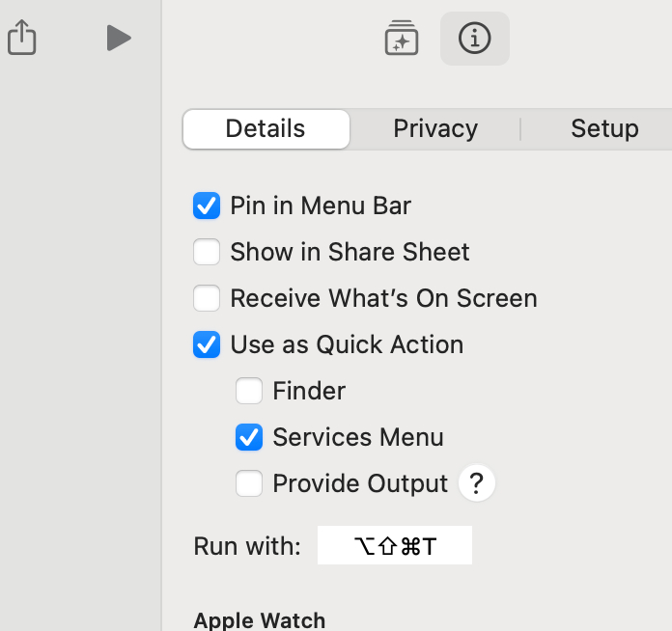Image resolution: width=672 pixels, height=631 pixels.
Task: Click the help question mark button
Action: (476, 483)
